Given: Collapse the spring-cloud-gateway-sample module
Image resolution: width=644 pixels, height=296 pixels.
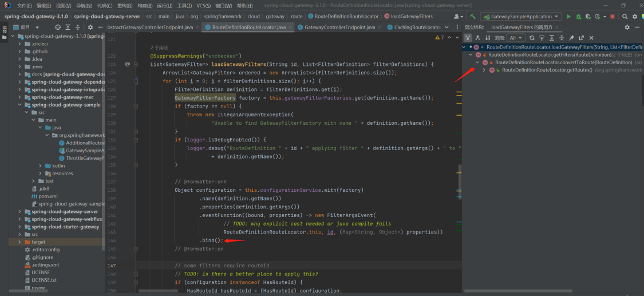Looking at the screenshot, I should pos(19,105).
